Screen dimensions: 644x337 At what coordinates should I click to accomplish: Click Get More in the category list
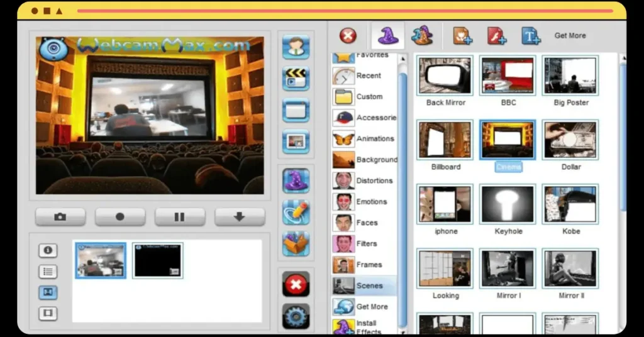click(364, 307)
